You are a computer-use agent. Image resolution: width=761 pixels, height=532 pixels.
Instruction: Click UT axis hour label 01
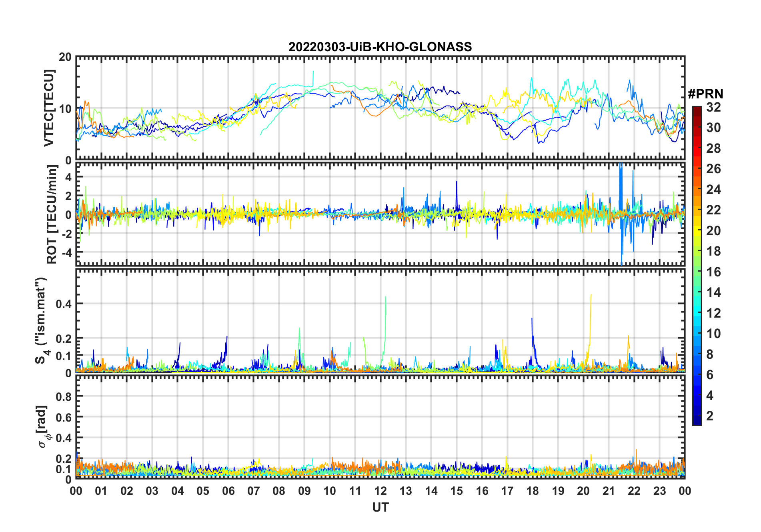(101, 491)
